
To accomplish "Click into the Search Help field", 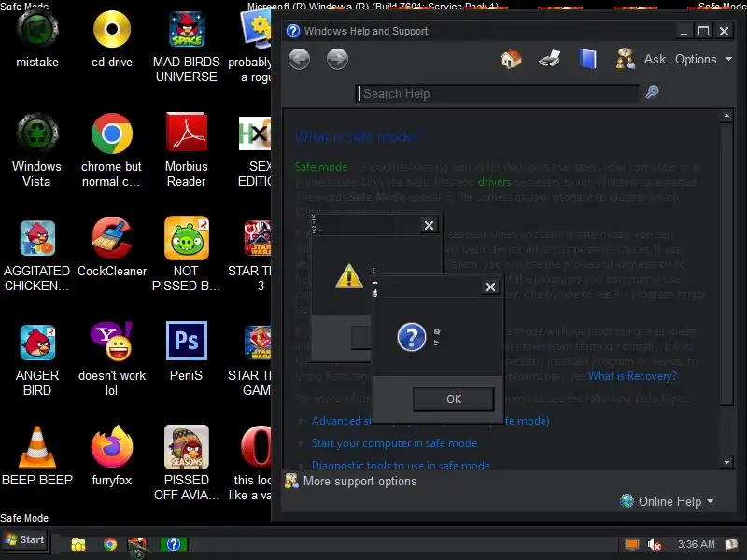I will [x=498, y=94].
